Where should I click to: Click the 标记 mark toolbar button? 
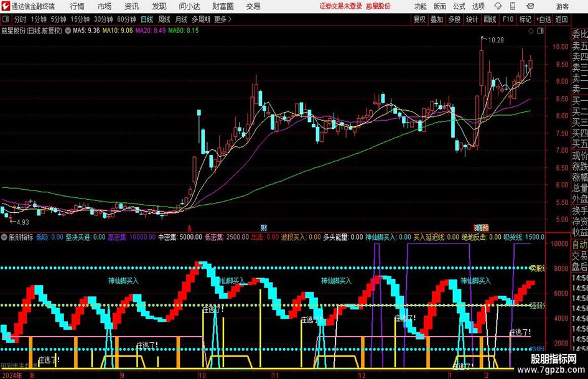coord(525,19)
